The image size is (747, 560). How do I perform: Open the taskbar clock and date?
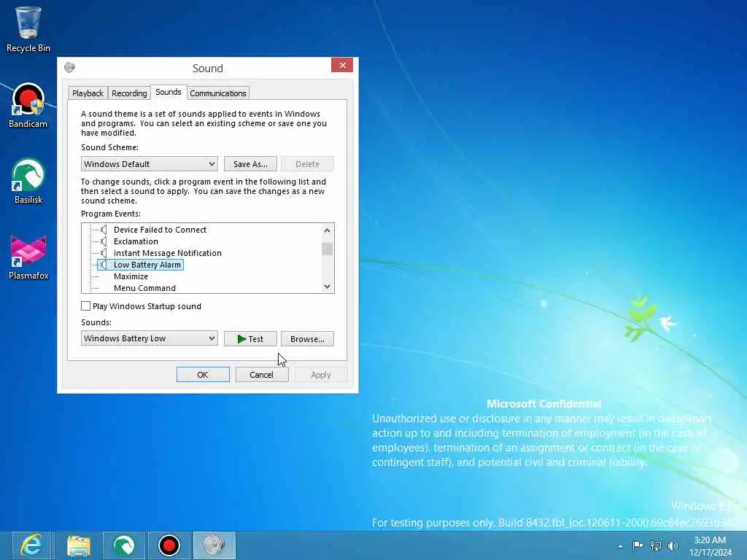click(x=710, y=546)
